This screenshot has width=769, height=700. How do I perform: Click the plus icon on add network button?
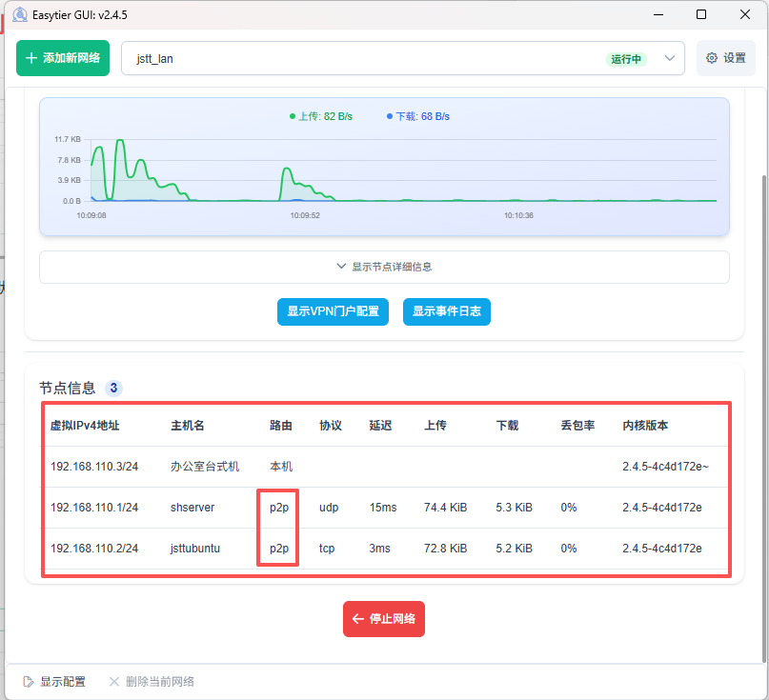[x=31, y=58]
